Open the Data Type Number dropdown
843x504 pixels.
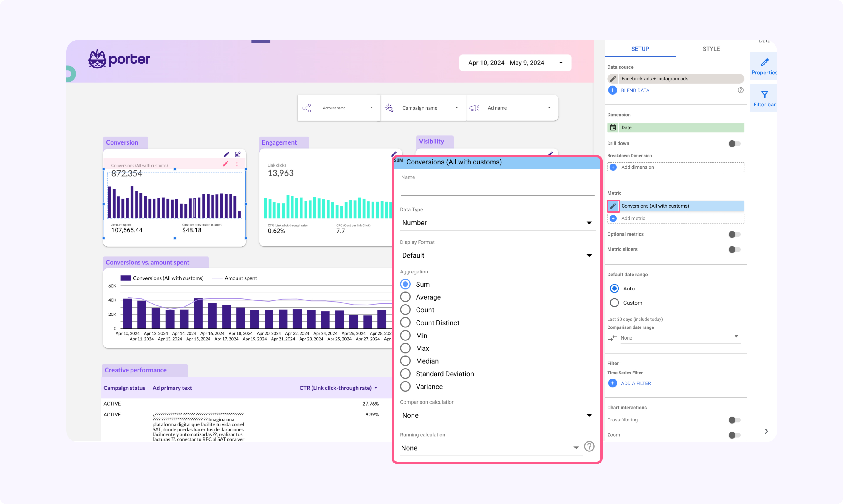click(x=497, y=223)
